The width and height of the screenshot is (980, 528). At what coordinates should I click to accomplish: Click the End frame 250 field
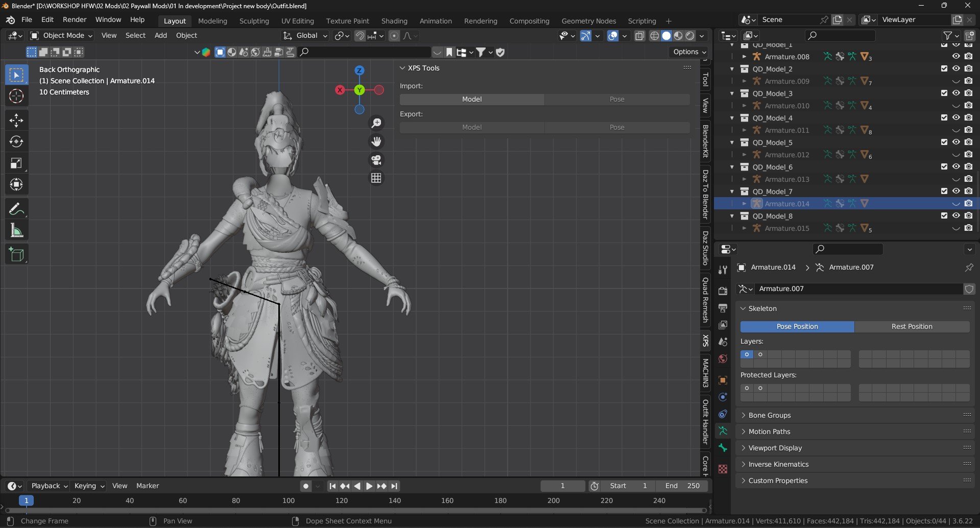click(x=682, y=486)
